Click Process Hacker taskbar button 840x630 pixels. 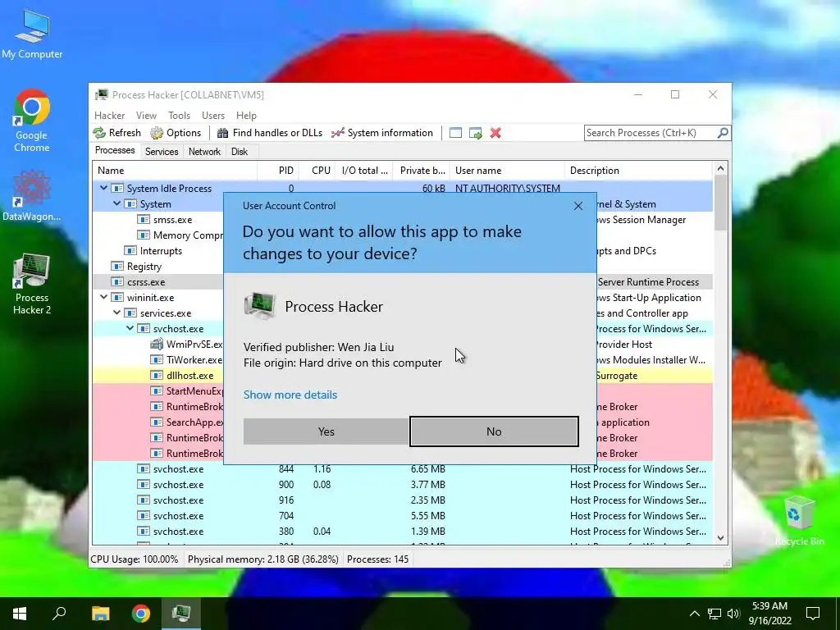pyautogui.click(x=181, y=614)
